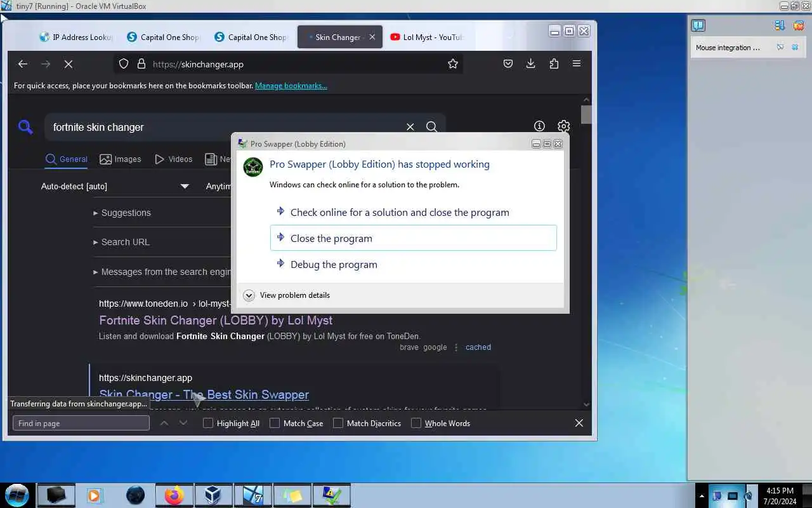Screen dimensions: 812x508
Task: Click the padlock site security icon
Action: coord(141,63)
